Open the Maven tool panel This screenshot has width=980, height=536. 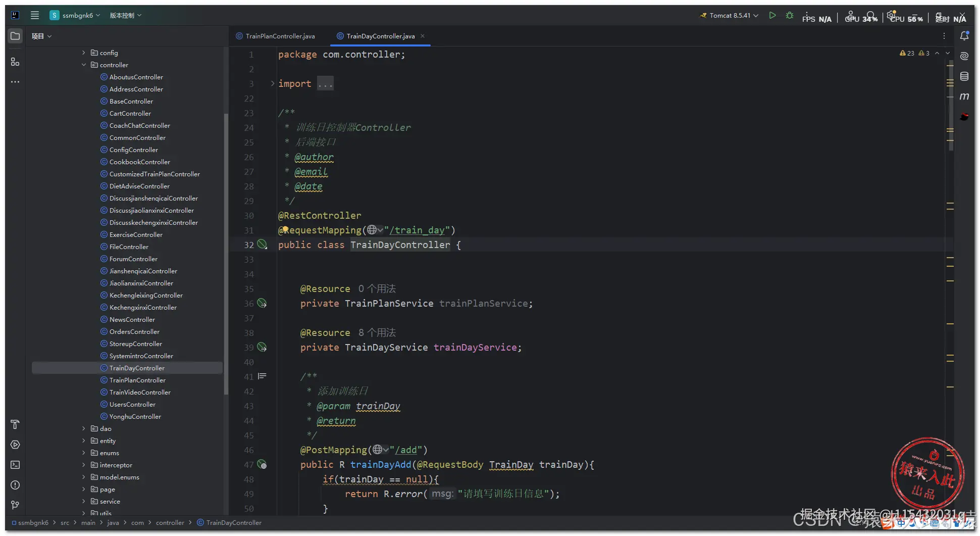[x=964, y=96]
